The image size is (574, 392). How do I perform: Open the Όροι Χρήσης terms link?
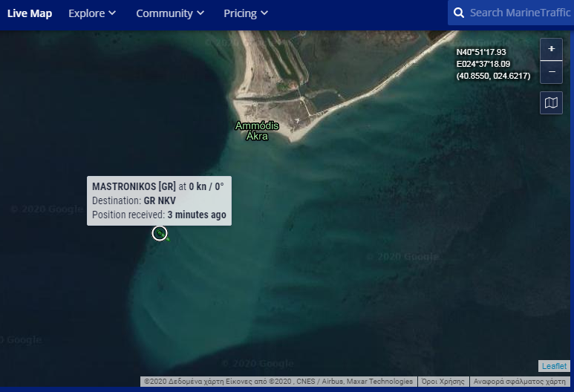click(443, 382)
